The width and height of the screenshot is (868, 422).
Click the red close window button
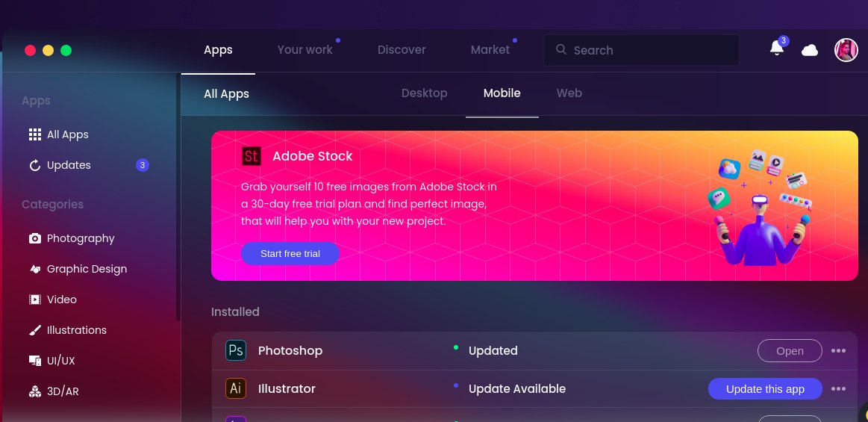(x=31, y=50)
